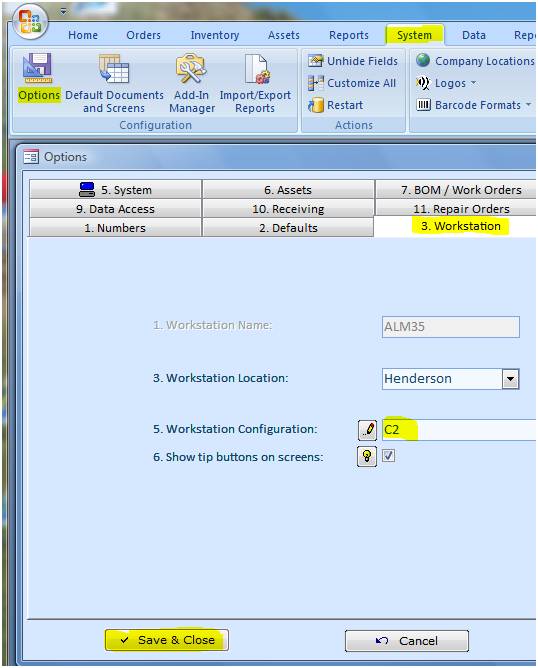Click the Workstation Configuration text field
The width and height of the screenshot is (538, 668).
point(459,429)
